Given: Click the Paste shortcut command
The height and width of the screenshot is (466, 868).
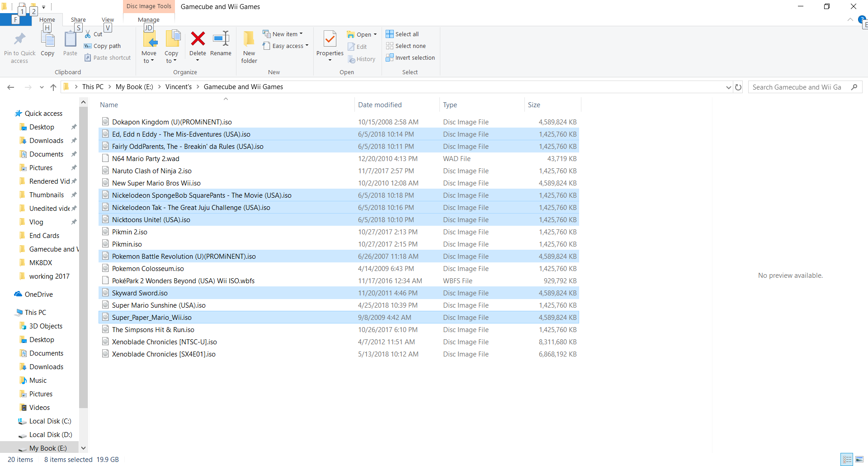Looking at the screenshot, I should point(108,58).
